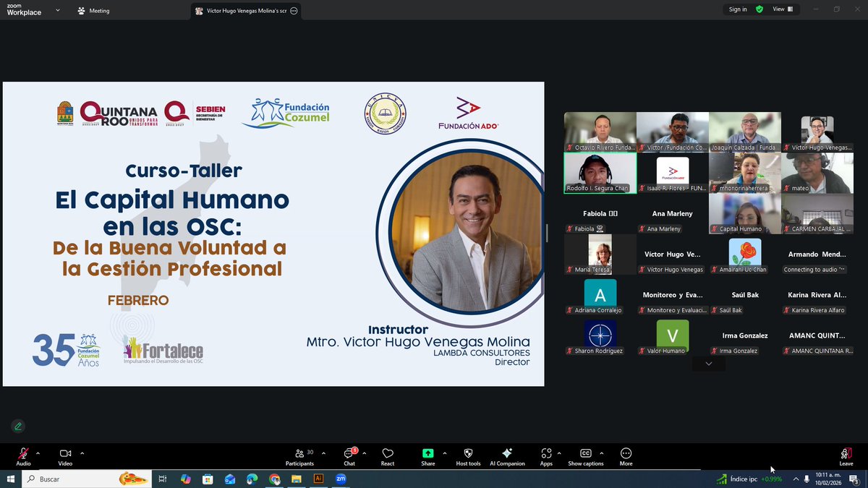
Task: Open Outlook from taskbar
Action: point(230,479)
